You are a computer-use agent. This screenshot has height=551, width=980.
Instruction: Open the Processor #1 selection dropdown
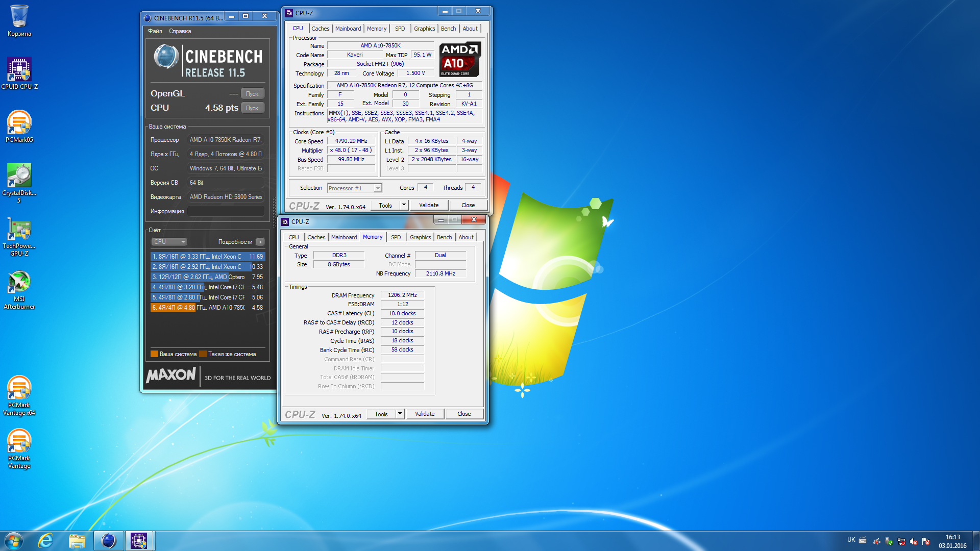[354, 188]
